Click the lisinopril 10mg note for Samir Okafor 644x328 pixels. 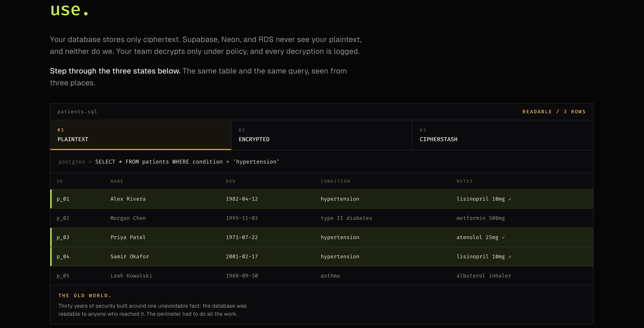(481, 257)
